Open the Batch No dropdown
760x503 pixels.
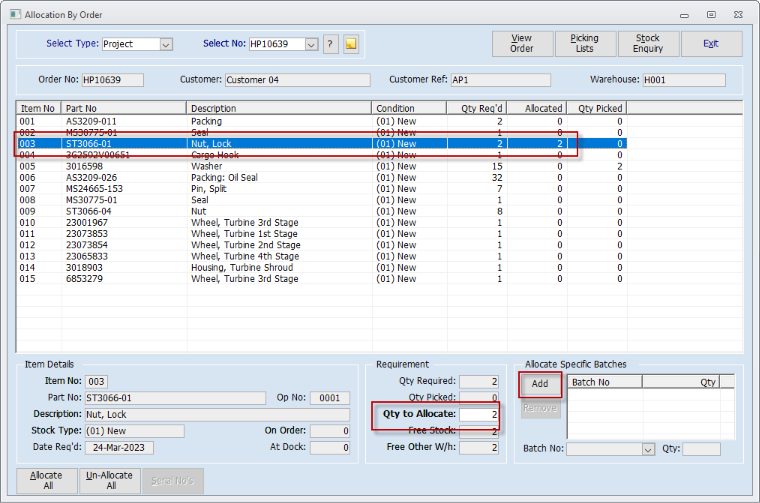tap(649, 449)
